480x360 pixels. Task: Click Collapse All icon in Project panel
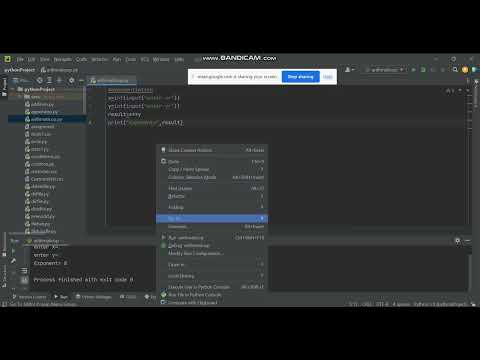point(49,80)
